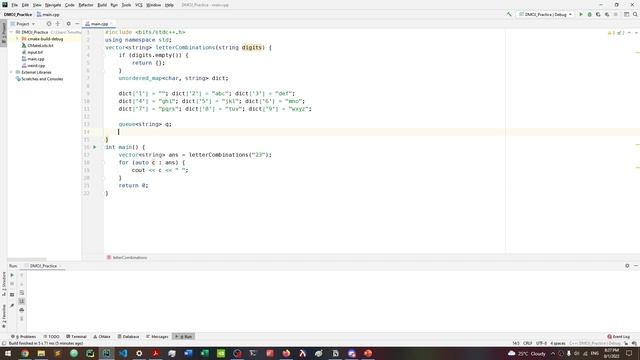Click UTF-8 encoding in status bar
The image size is (640, 360).
[x=541, y=343]
